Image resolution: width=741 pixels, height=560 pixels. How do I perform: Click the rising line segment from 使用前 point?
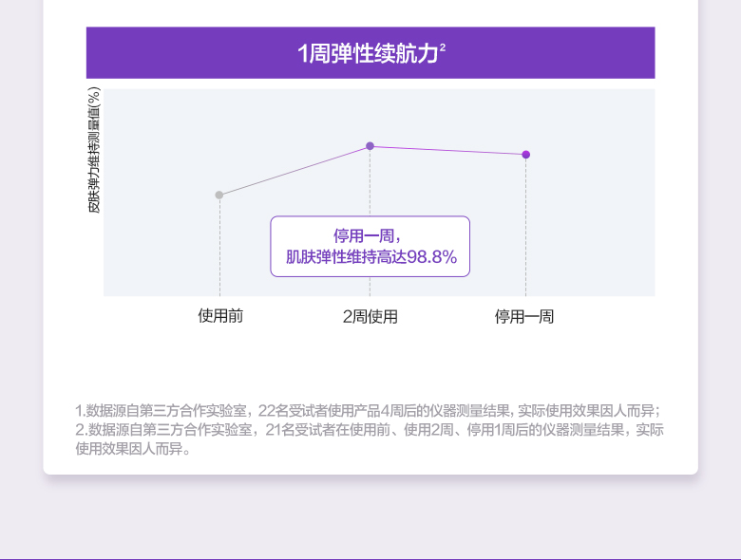pyautogui.click(x=294, y=171)
